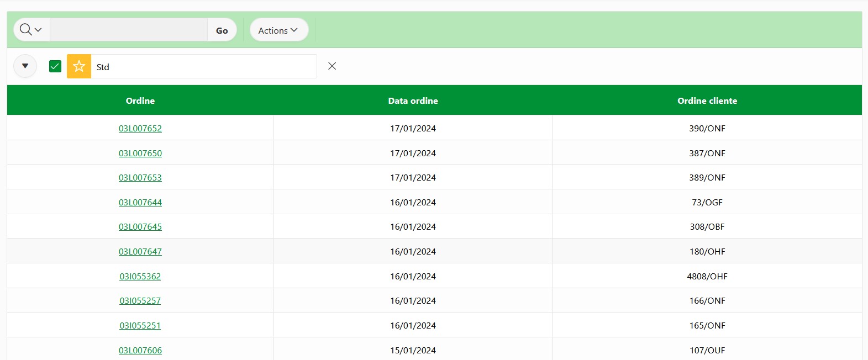Open the Actions menu
The width and height of the screenshot is (868, 360).
coord(278,30)
